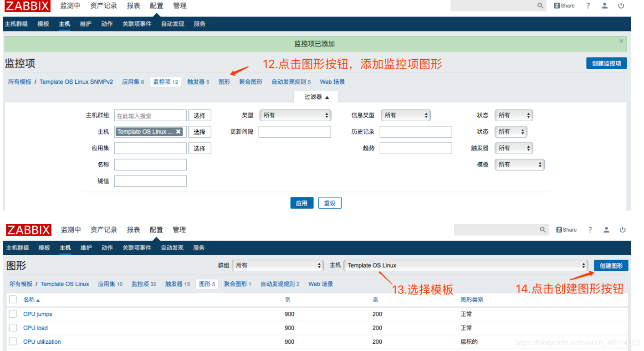Image resolution: width=644 pixels, height=351 pixels.
Task: Switch to 自动发现规则 2 tab
Action: (280, 284)
